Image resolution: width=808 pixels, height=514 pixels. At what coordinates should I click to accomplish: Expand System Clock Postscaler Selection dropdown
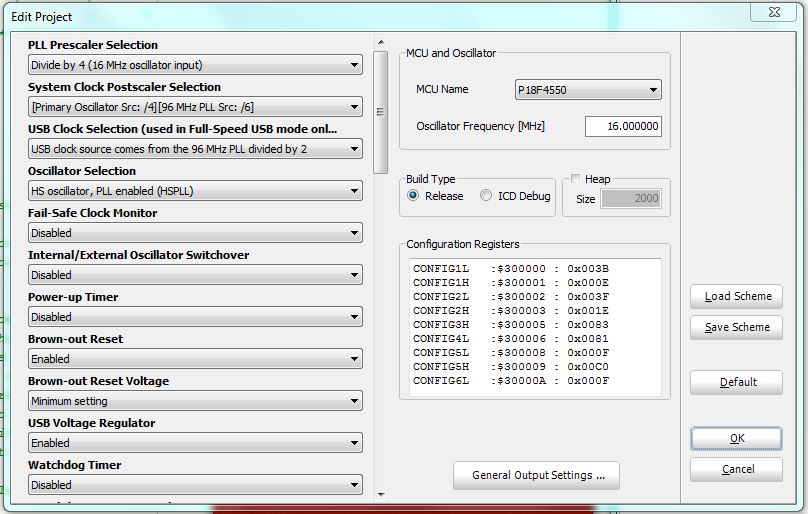[195, 107]
